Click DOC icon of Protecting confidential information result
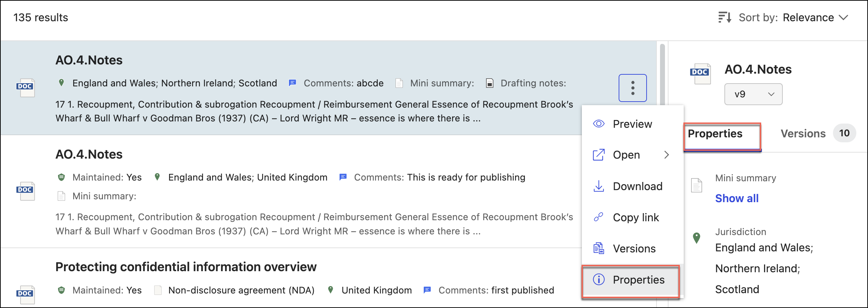 click(25, 294)
